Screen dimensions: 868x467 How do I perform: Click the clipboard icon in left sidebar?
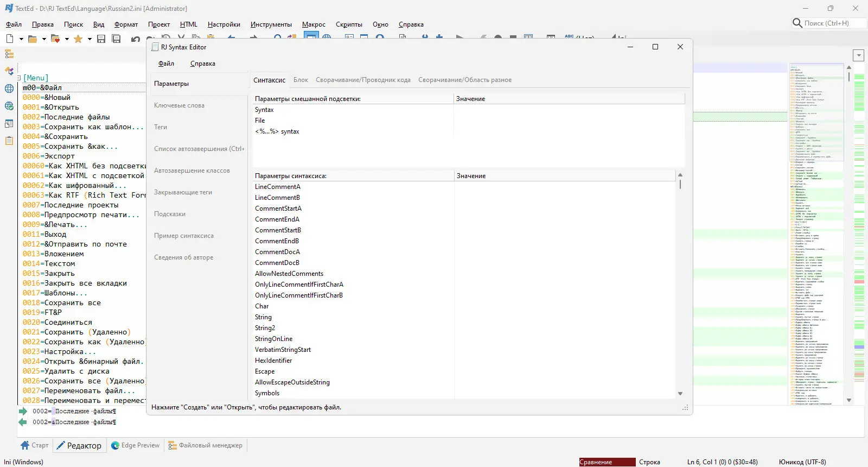[9, 141]
